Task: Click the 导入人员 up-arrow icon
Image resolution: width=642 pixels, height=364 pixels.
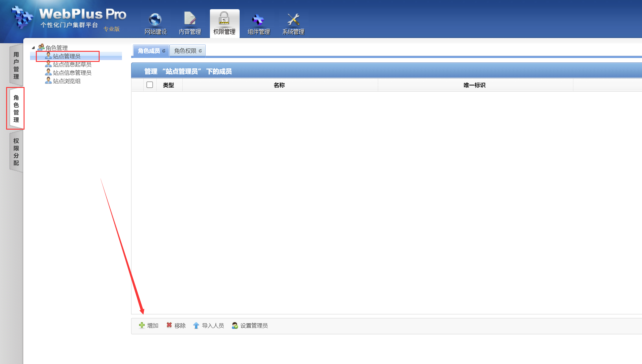Action: tap(196, 325)
